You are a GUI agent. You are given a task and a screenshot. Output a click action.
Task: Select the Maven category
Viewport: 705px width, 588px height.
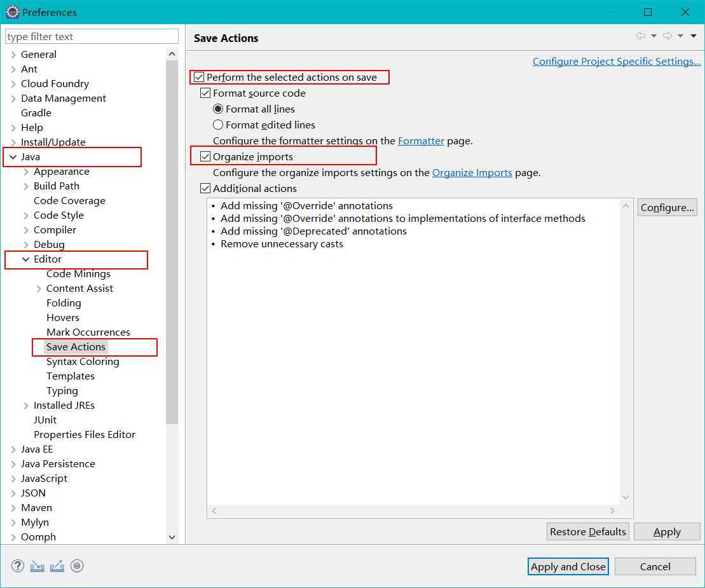tap(36, 508)
